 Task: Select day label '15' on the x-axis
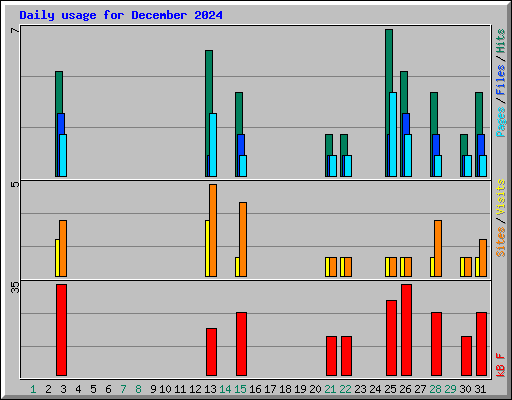tap(240, 389)
